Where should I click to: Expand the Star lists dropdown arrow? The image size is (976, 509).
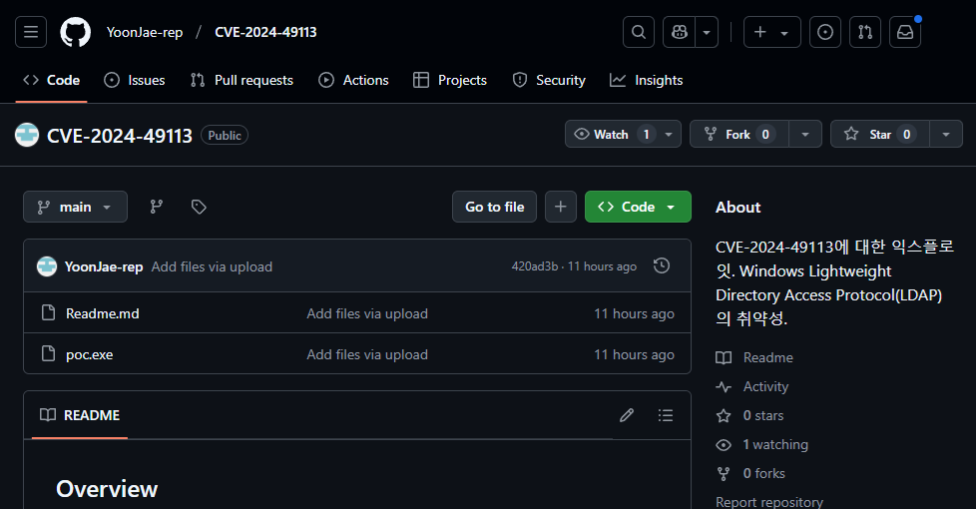tap(946, 134)
